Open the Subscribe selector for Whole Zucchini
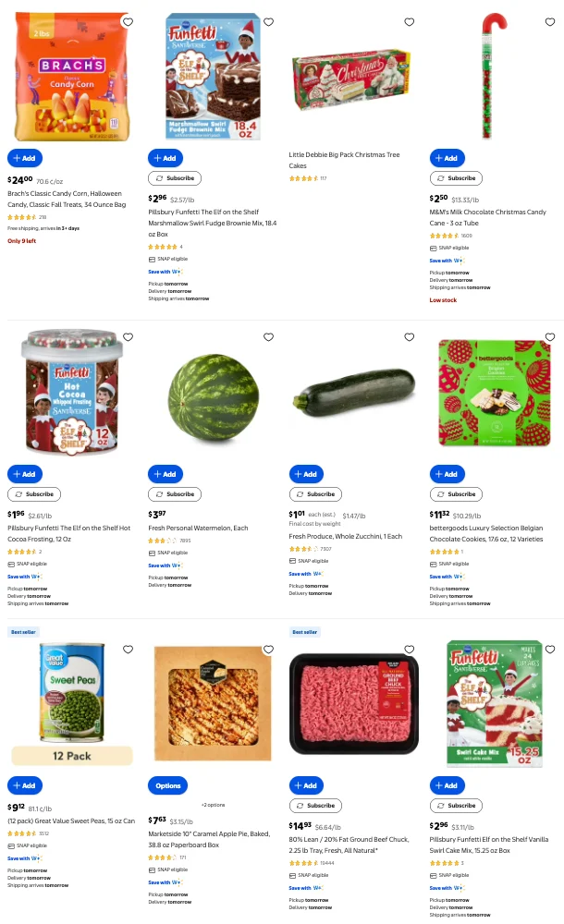Viewport: 564px width, 924px height. [315, 493]
